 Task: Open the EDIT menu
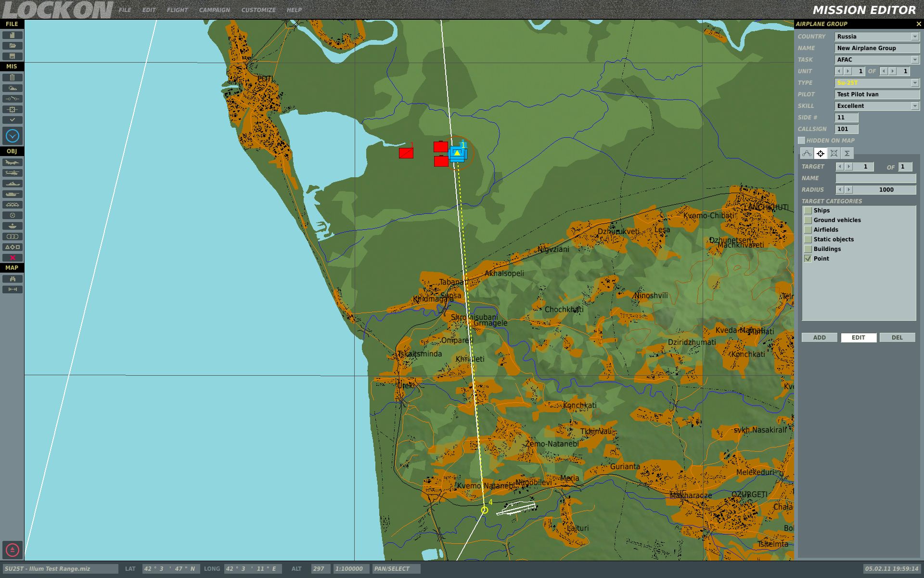click(x=149, y=10)
